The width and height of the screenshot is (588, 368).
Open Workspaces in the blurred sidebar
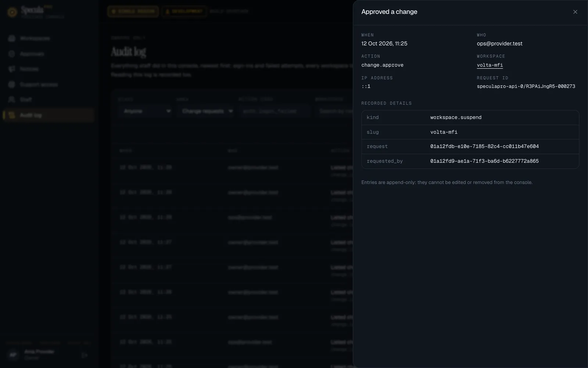pyautogui.click(x=48, y=38)
